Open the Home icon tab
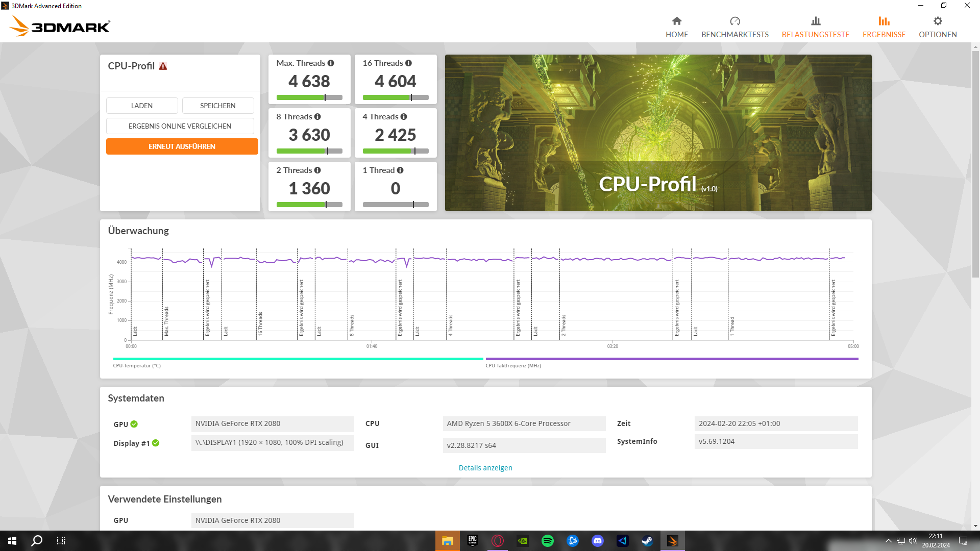Viewport: 980px width, 551px height. [x=677, y=27]
